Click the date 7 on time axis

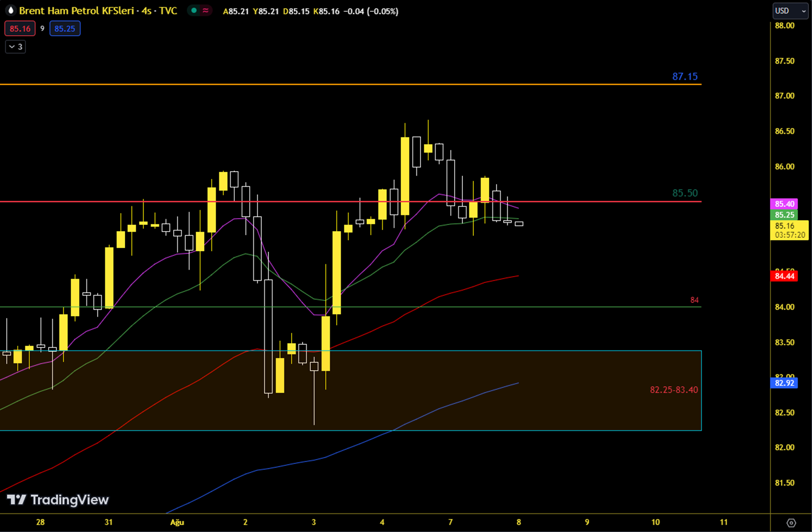pyautogui.click(x=450, y=522)
